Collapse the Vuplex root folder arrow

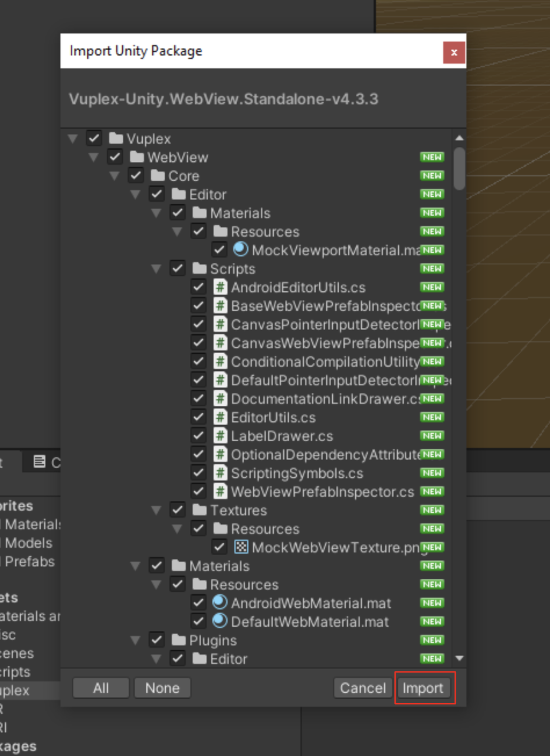[73, 139]
